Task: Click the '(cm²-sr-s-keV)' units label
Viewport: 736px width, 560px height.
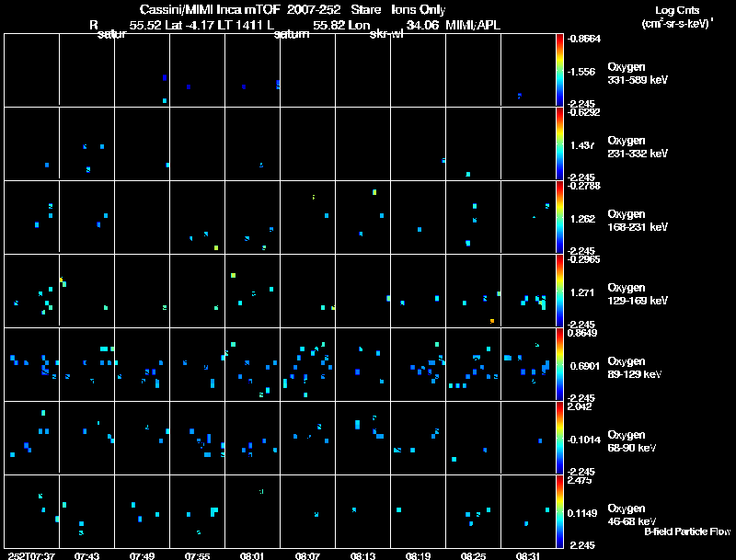Action: click(676, 24)
